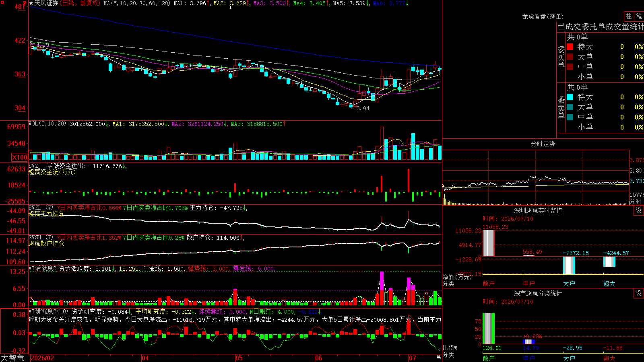Click the -28.95 percentage value for 大户
The height and width of the screenshot is (362, 644).
pyautogui.click(x=572, y=348)
